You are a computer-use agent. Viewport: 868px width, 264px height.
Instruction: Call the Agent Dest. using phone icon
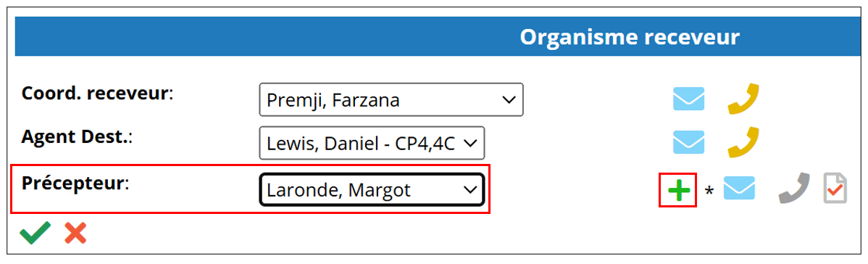point(743,142)
